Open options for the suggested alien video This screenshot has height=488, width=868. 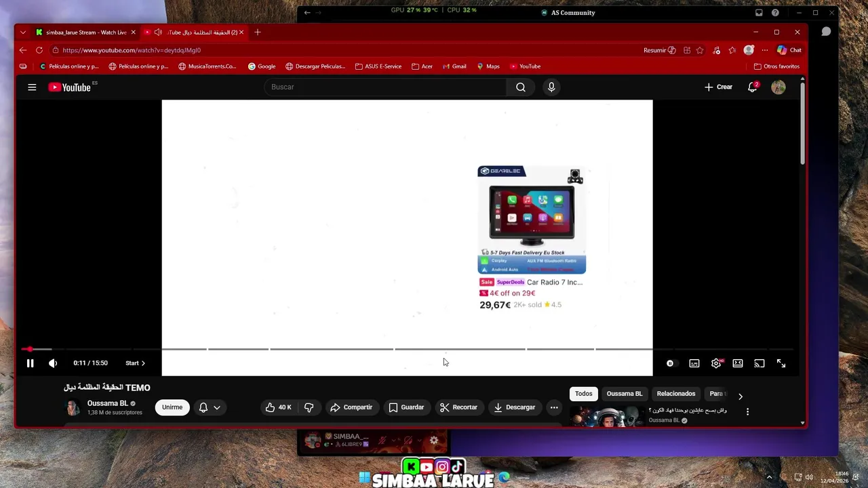coord(747,411)
